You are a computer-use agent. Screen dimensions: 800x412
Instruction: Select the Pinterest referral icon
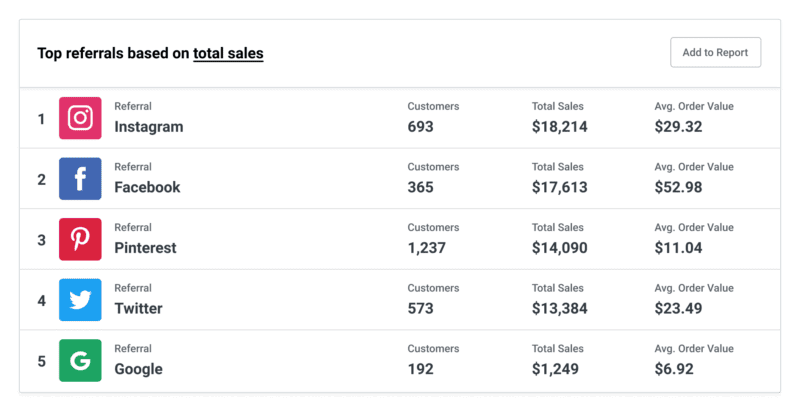click(x=80, y=240)
